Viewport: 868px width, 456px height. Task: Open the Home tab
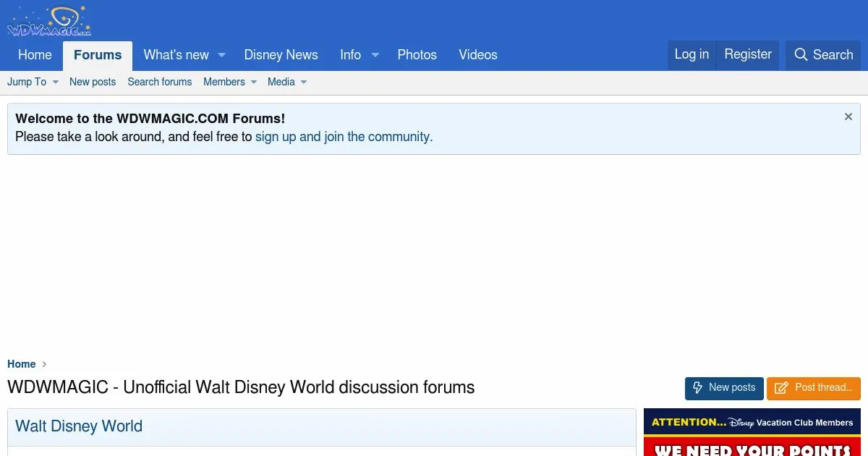click(35, 55)
